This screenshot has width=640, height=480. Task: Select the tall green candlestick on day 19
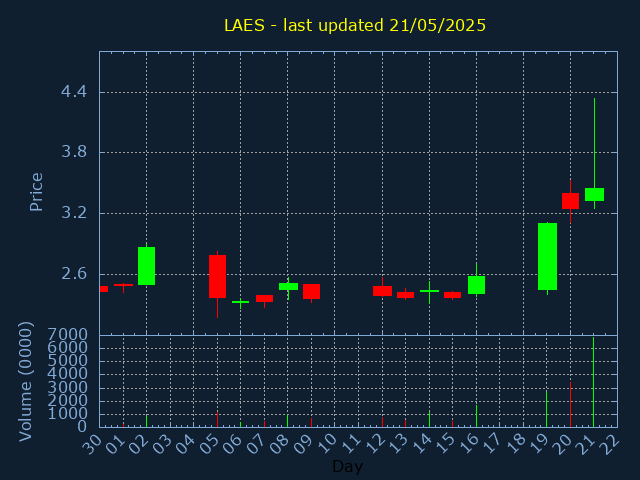pyautogui.click(x=547, y=256)
